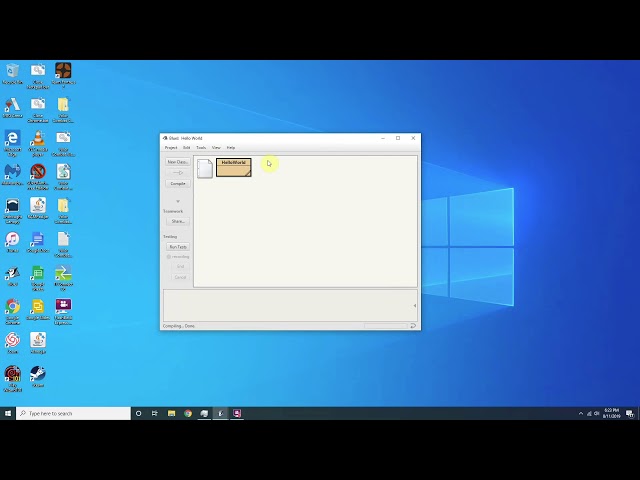Viewport: 640px width, 480px height.
Task: Click the taskbar clock and date
Action: point(611,413)
